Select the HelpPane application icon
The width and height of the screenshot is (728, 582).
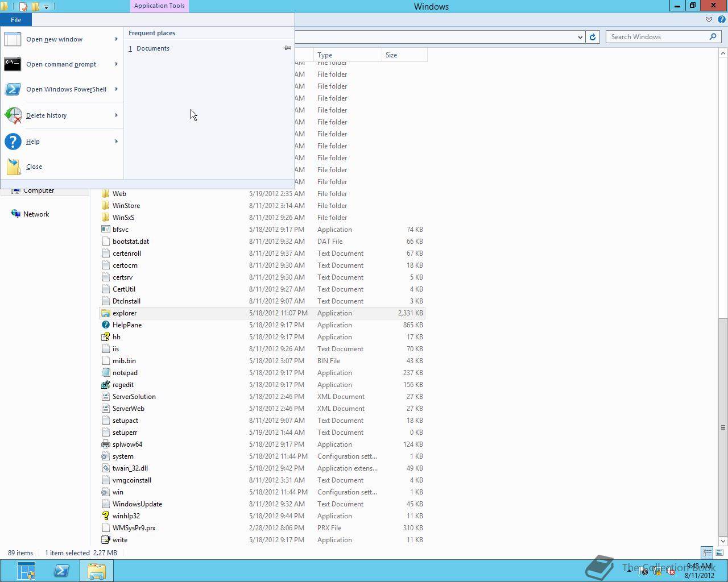[105, 325]
